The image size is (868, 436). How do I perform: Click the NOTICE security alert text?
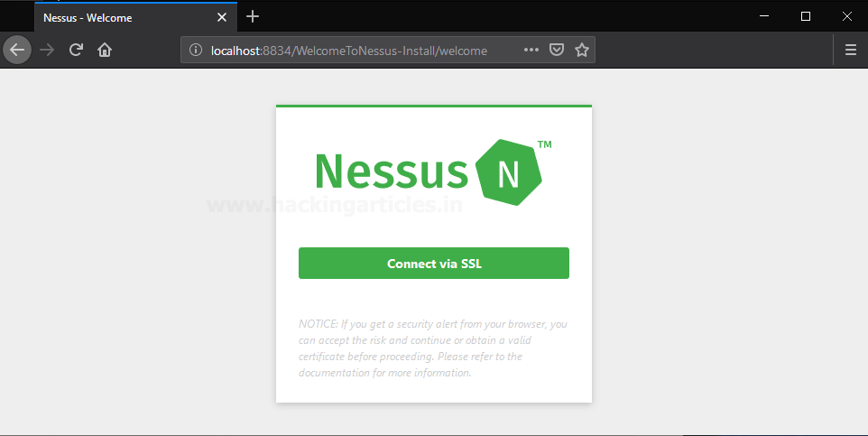(433, 348)
